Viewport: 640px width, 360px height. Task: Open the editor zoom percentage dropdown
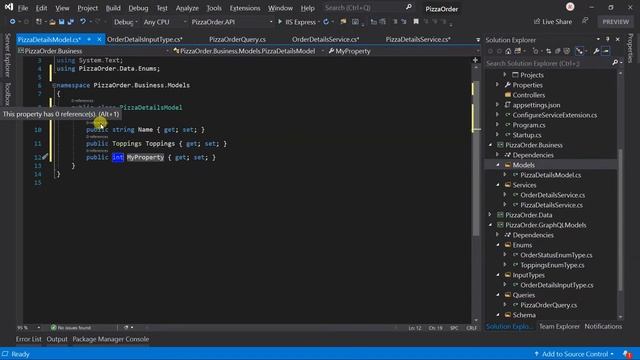click(x=29, y=327)
